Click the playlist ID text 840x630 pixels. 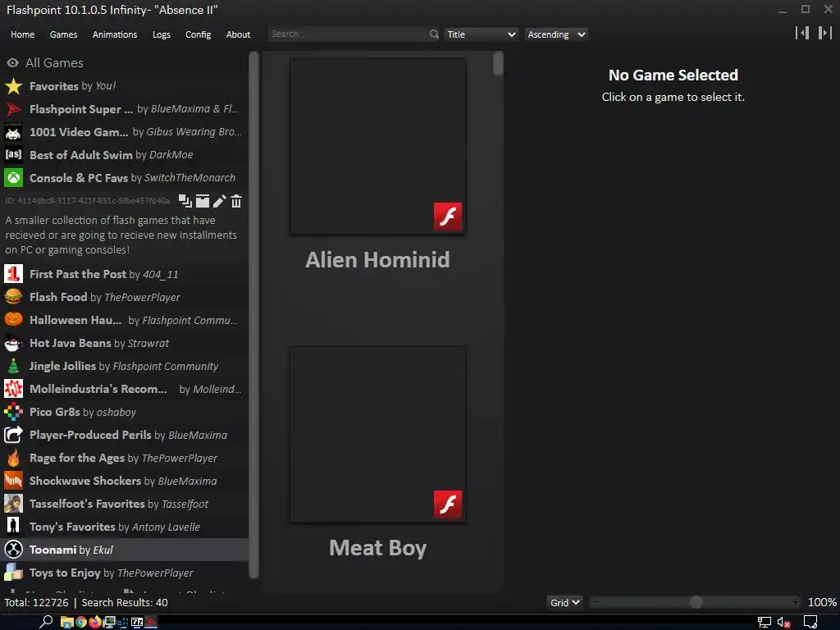[x=87, y=201]
